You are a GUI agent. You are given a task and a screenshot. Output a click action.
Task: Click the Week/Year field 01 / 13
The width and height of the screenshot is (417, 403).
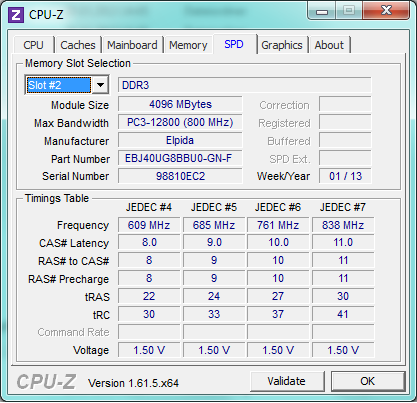[x=345, y=176]
